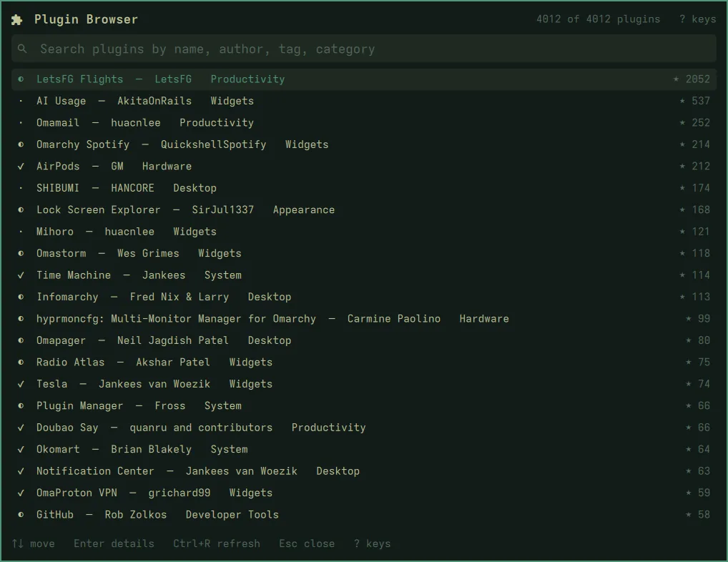Select the Omastorm plugin name
Image resolution: width=728 pixels, height=562 pixels.
pos(62,253)
